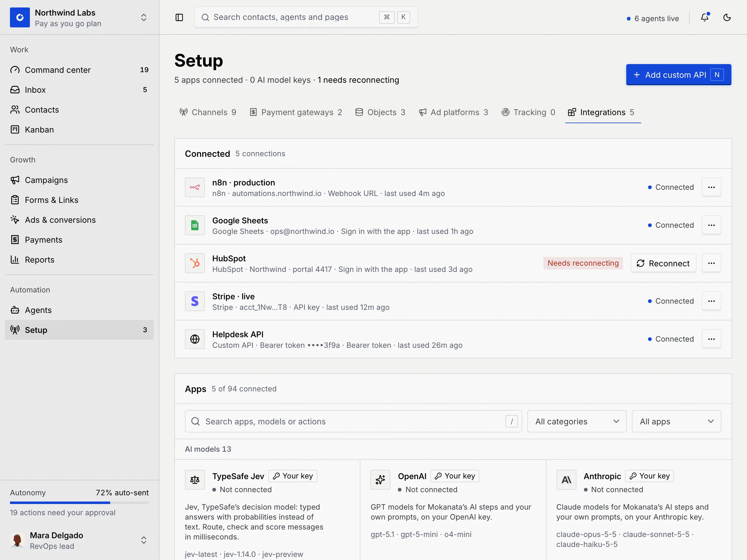The width and height of the screenshot is (747, 560).
Task: Click the Add custom API button
Action: click(x=679, y=75)
